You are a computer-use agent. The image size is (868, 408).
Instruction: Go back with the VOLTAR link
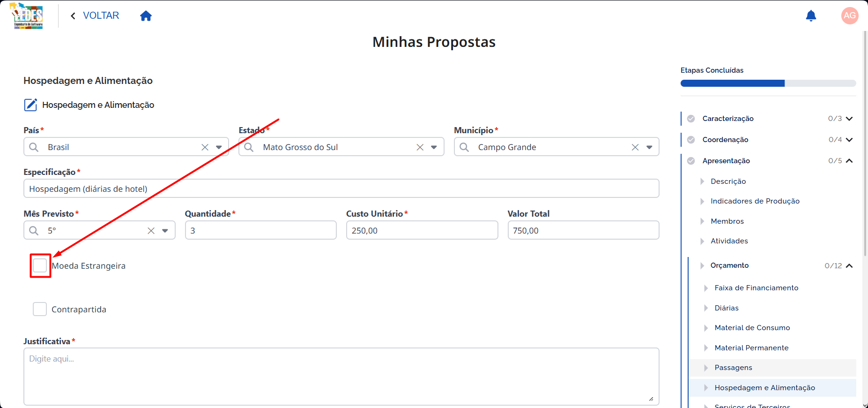(95, 15)
